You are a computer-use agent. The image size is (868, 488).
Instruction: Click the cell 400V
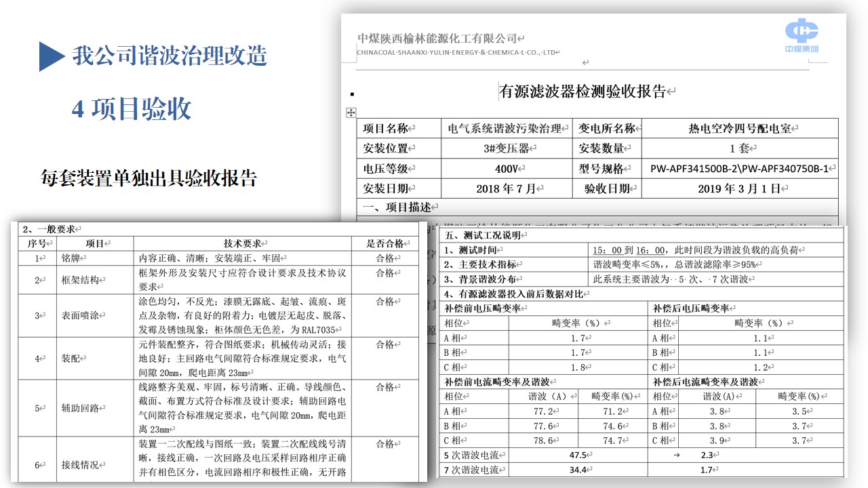pos(507,169)
